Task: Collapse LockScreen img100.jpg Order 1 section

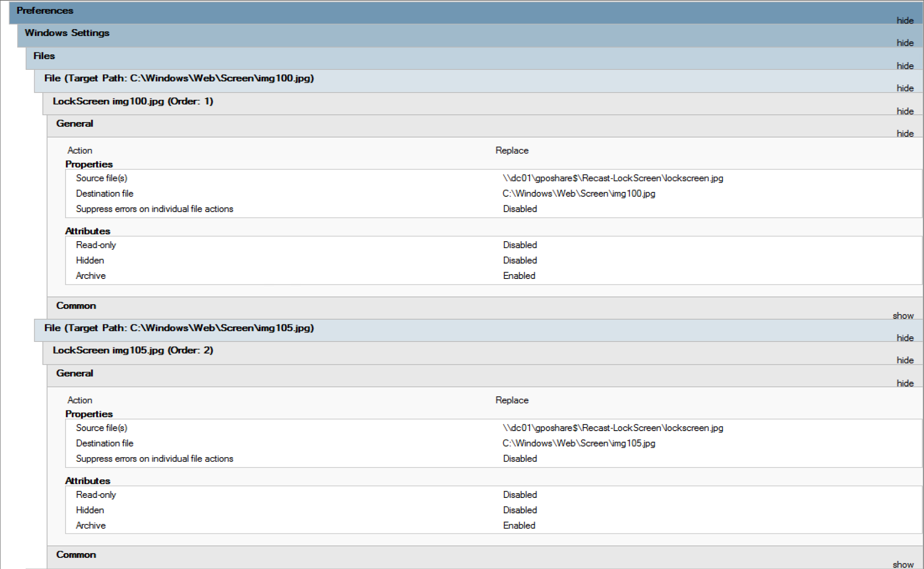Action: click(x=905, y=111)
